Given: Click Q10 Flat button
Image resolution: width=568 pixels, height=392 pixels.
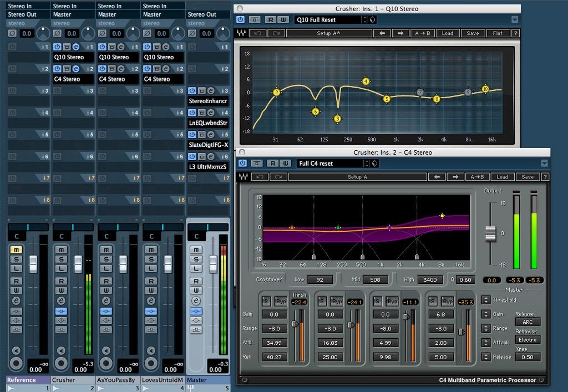Looking at the screenshot, I should click(498, 33).
